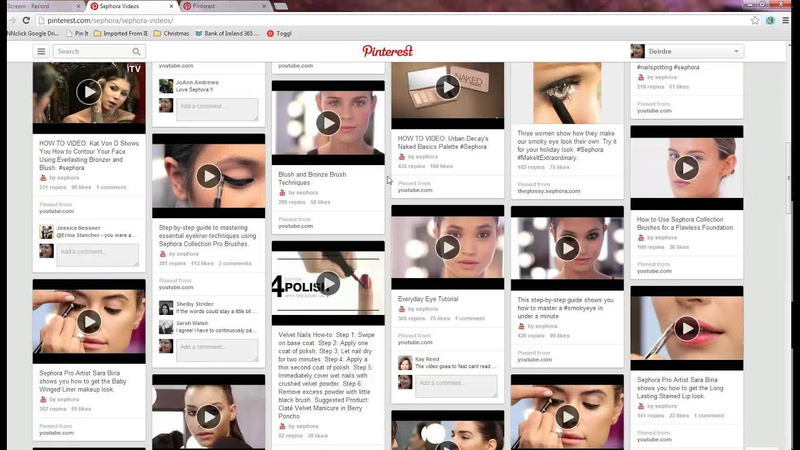Click the Toggl bookmark icon
800x450 pixels.
click(271, 33)
